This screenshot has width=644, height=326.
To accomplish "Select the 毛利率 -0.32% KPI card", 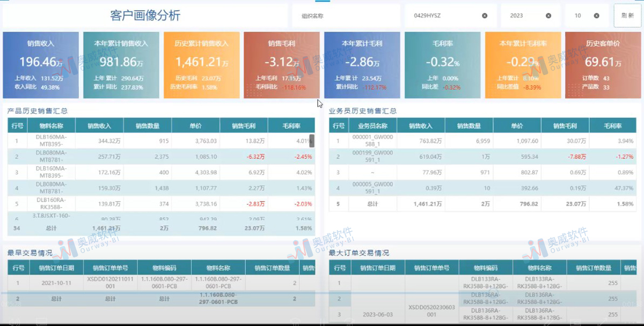I will [x=442, y=65].
